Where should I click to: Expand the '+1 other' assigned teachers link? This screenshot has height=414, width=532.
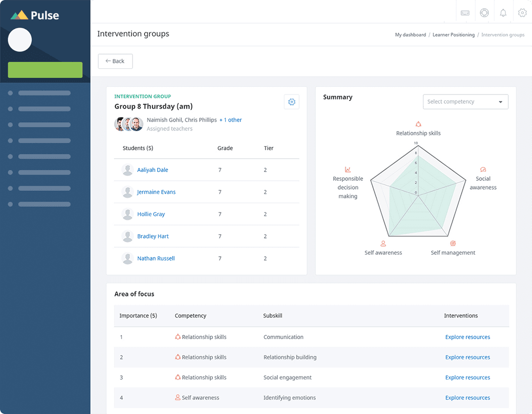[x=230, y=120]
